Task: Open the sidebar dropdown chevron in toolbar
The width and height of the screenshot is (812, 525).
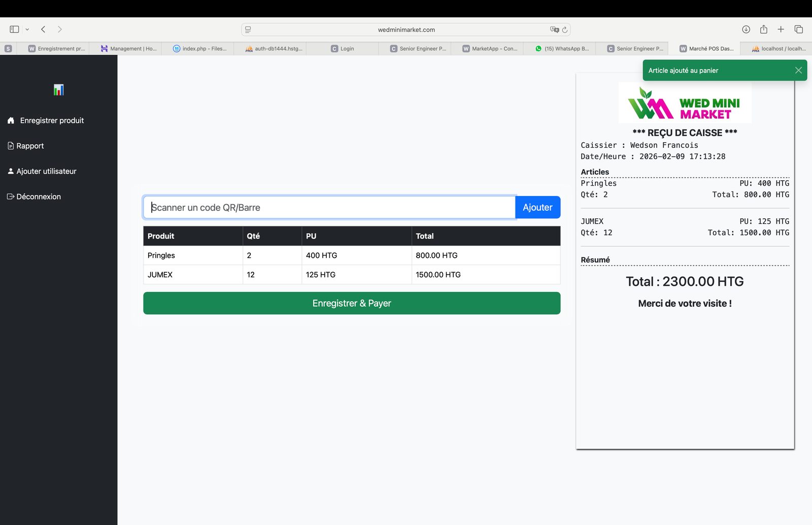Action: click(27, 29)
